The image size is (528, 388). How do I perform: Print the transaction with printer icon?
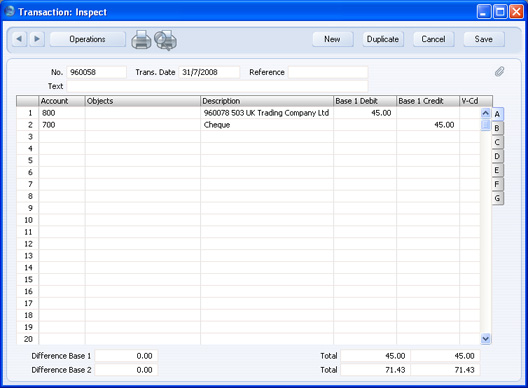(x=141, y=40)
